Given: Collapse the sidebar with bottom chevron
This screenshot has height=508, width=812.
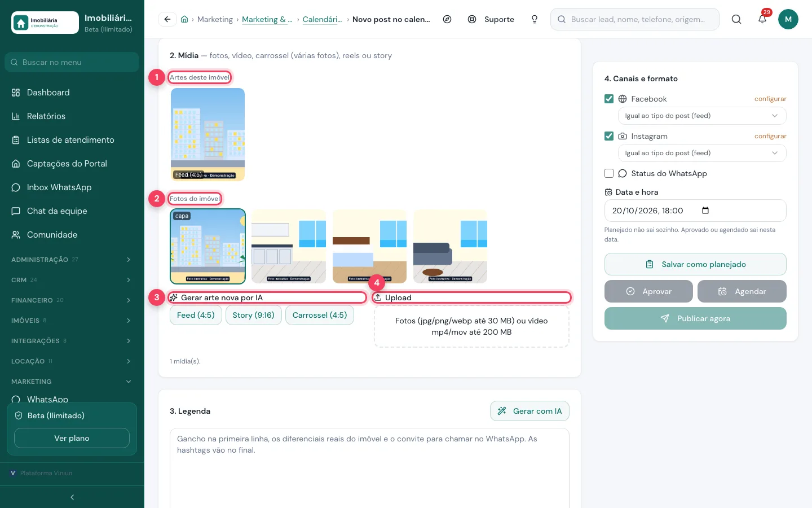Looking at the screenshot, I should click(x=72, y=497).
